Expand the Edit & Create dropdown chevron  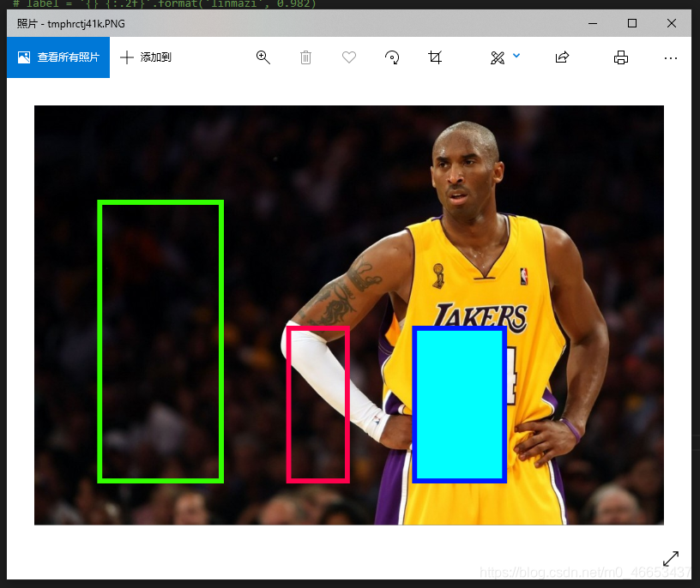[516, 56]
